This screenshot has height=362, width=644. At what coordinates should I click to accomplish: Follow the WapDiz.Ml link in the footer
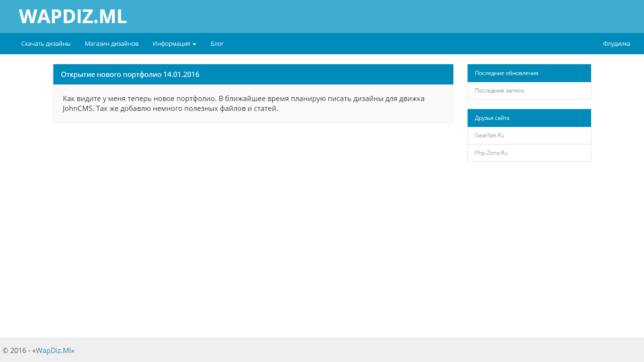[53, 351]
